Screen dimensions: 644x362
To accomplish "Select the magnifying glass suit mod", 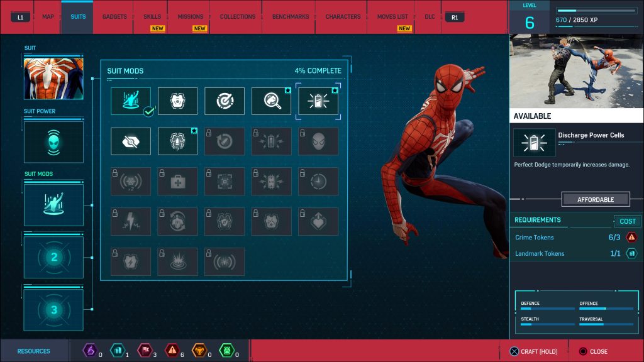I will pyautogui.click(x=271, y=101).
